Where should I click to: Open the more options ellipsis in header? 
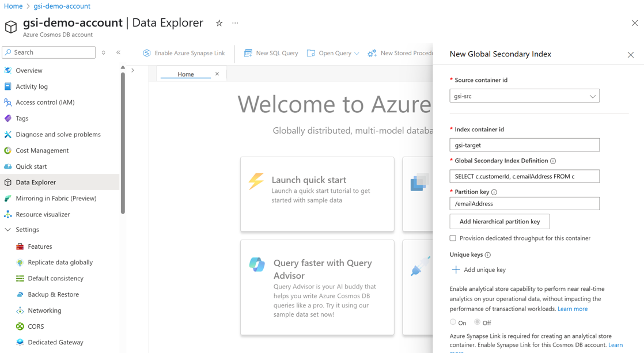235,23
